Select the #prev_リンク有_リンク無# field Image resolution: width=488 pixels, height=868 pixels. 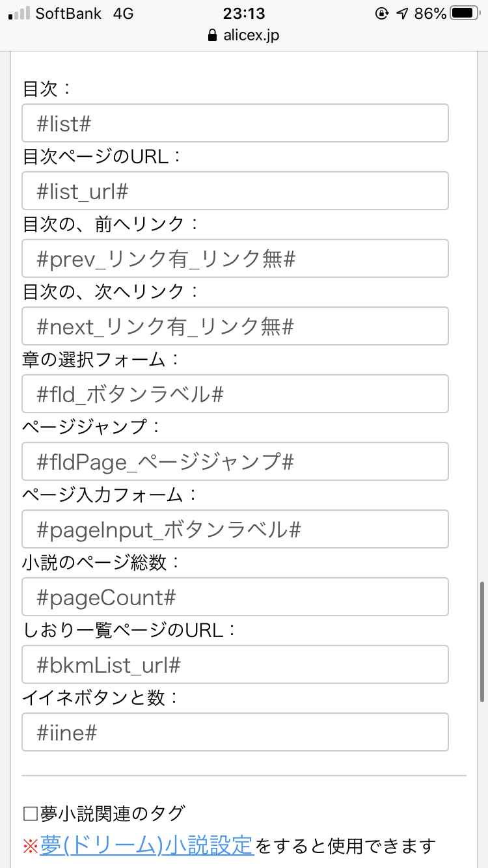[x=235, y=258]
